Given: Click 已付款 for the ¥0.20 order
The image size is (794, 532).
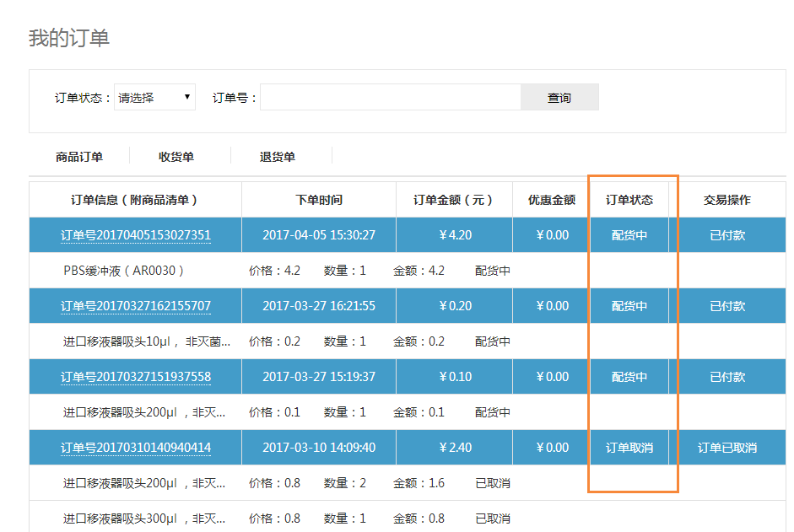Looking at the screenshot, I should pos(727,306).
